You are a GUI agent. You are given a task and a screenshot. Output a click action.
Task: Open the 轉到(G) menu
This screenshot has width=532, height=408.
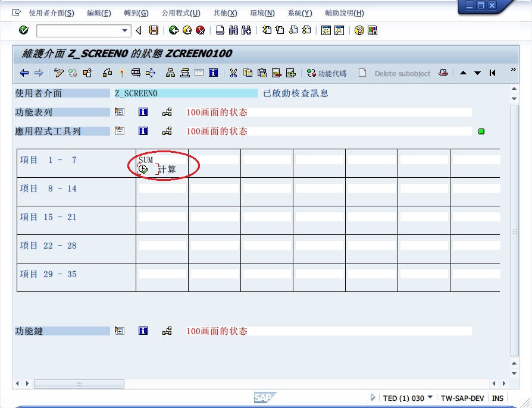136,13
